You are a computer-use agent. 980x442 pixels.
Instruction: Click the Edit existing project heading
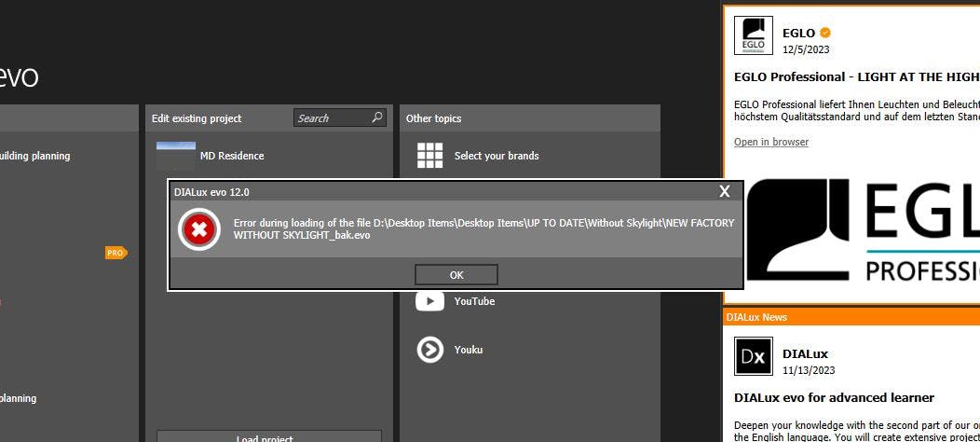pyautogui.click(x=197, y=118)
